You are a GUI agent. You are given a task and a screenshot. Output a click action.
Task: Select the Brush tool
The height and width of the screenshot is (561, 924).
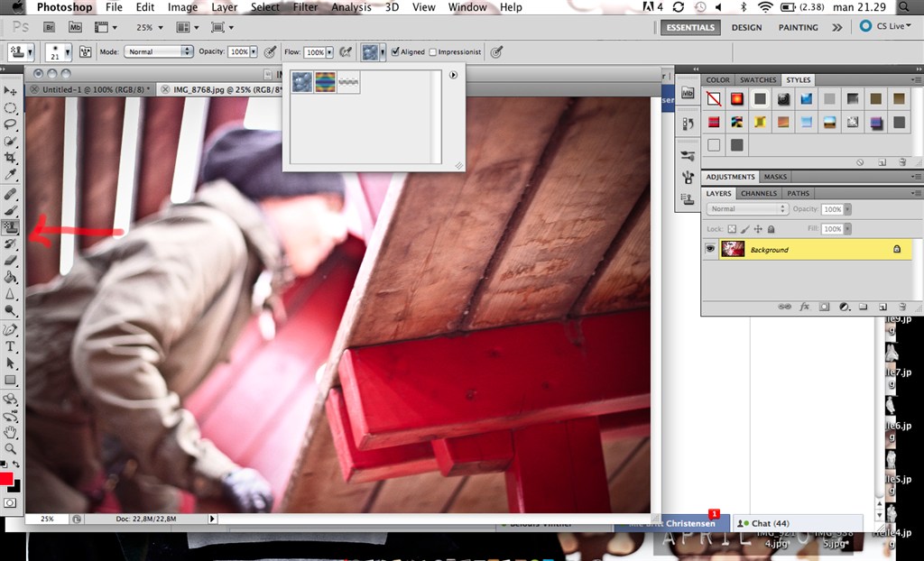click(x=11, y=210)
